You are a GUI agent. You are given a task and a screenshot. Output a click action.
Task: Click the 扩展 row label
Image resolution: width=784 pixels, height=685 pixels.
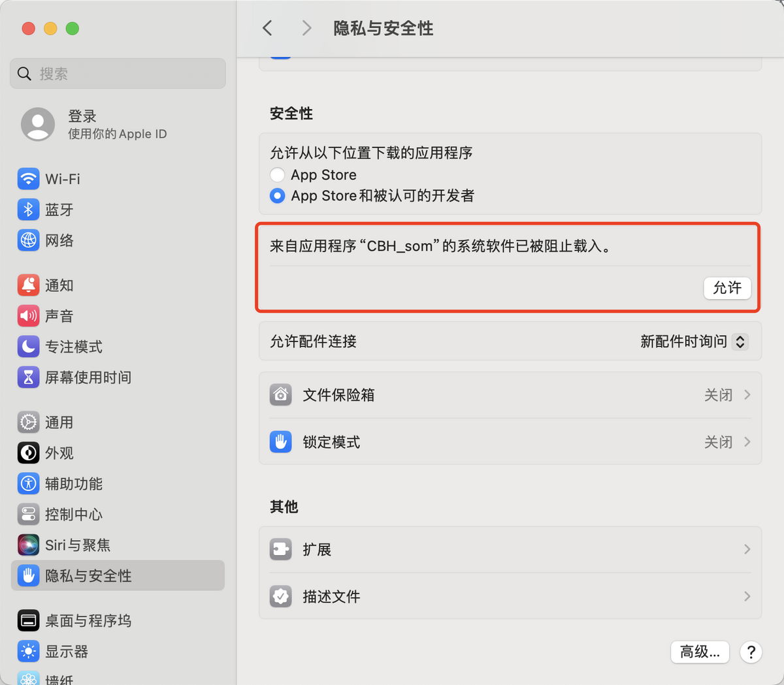(x=317, y=549)
